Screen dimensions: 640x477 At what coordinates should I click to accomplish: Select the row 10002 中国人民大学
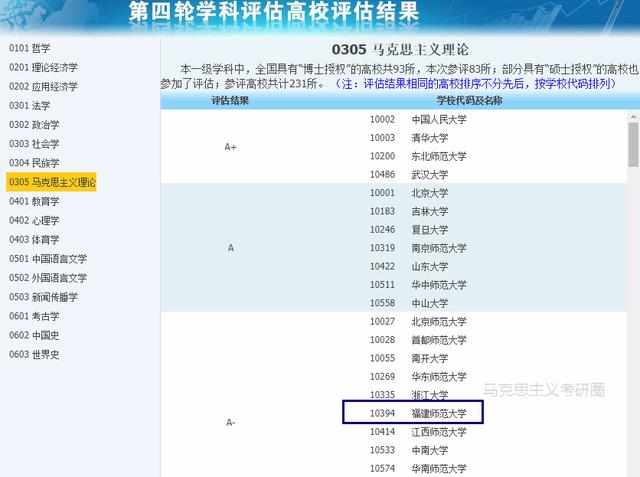(x=418, y=120)
